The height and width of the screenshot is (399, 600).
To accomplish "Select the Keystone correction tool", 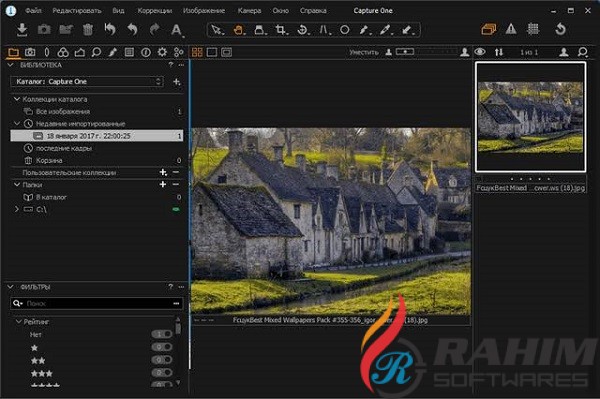I will (324, 30).
